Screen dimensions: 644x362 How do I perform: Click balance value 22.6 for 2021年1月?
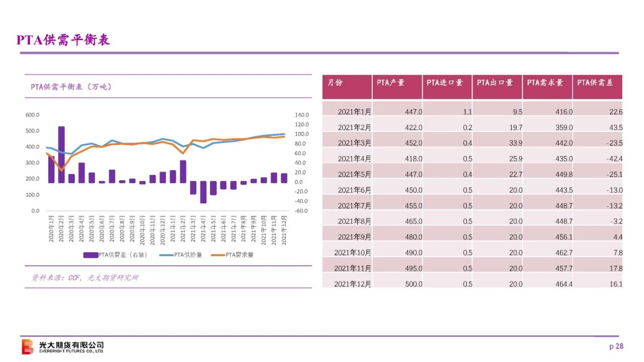click(616, 112)
